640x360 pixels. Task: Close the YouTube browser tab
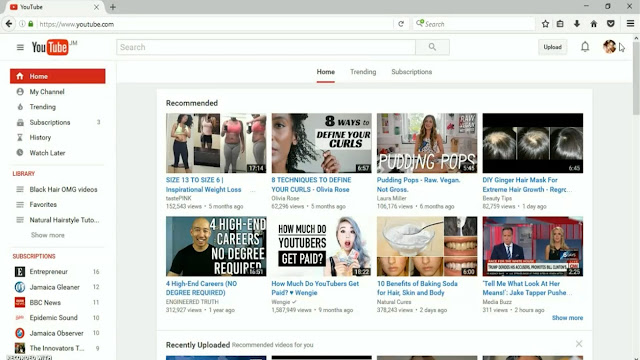click(96, 7)
